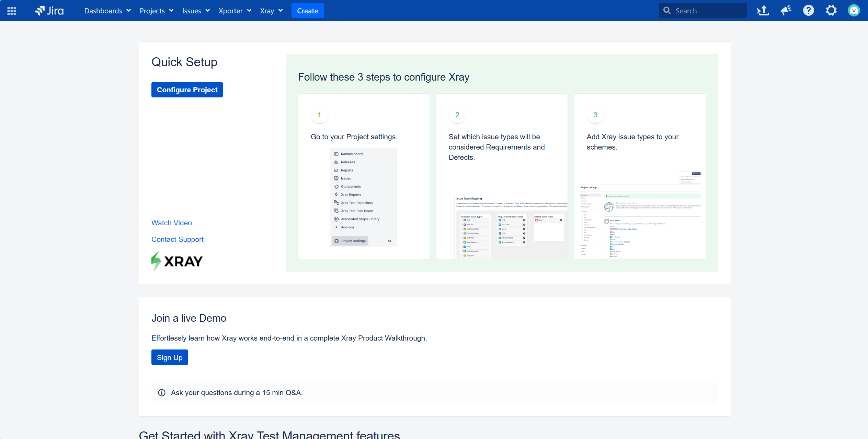Expand the Projects dropdown chevron
The height and width of the screenshot is (439, 868).
click(x=171, y=11)
